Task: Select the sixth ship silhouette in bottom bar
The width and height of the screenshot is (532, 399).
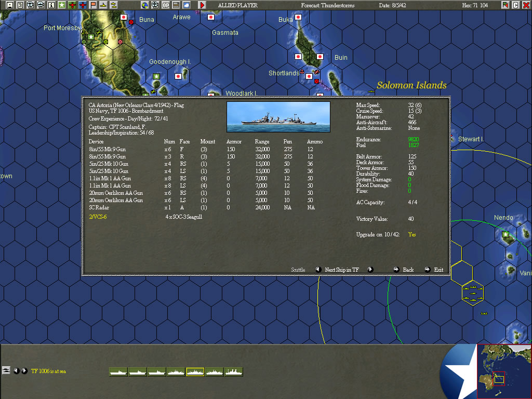Action: point(215,372)
